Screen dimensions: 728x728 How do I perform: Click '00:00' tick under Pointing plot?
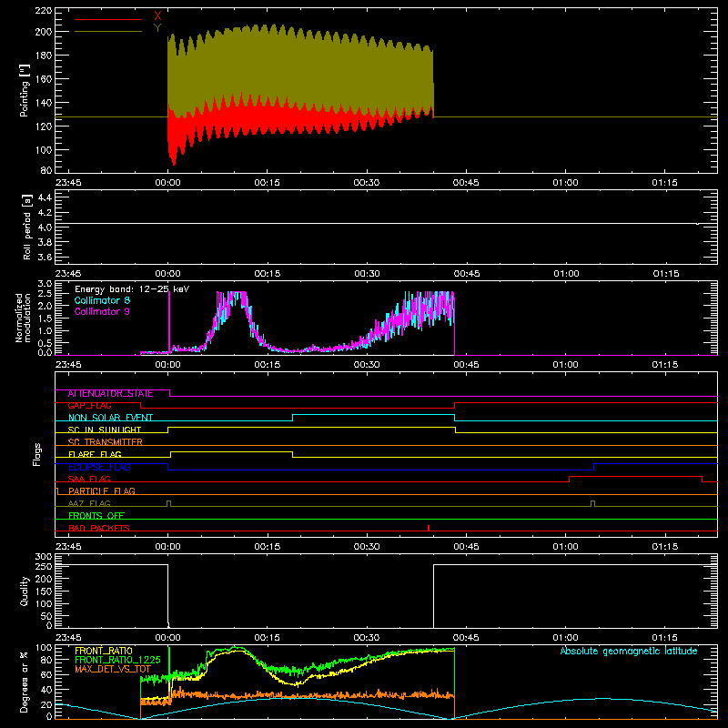(x=168, y=183)
